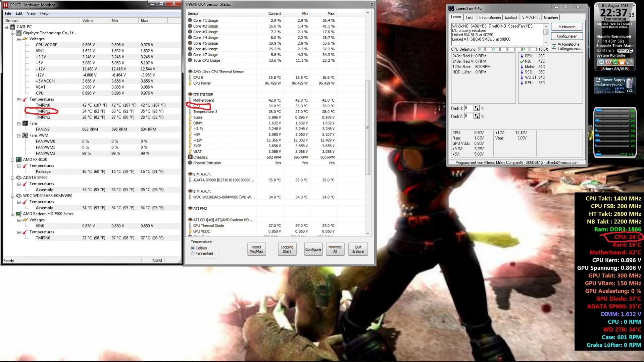Click the Gigabyte Voltages lightning bolt icon
The height and width of the screenshot is (362, 644).
coord(25,39)
